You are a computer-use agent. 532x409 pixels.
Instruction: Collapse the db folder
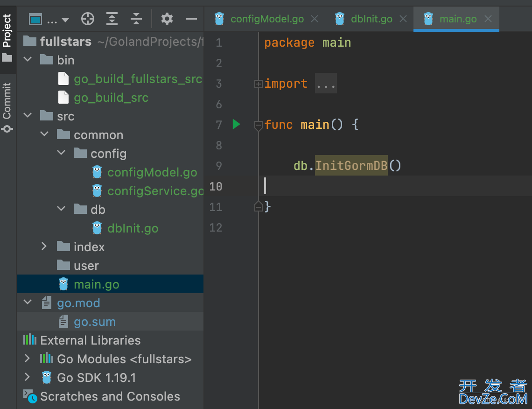62,210
